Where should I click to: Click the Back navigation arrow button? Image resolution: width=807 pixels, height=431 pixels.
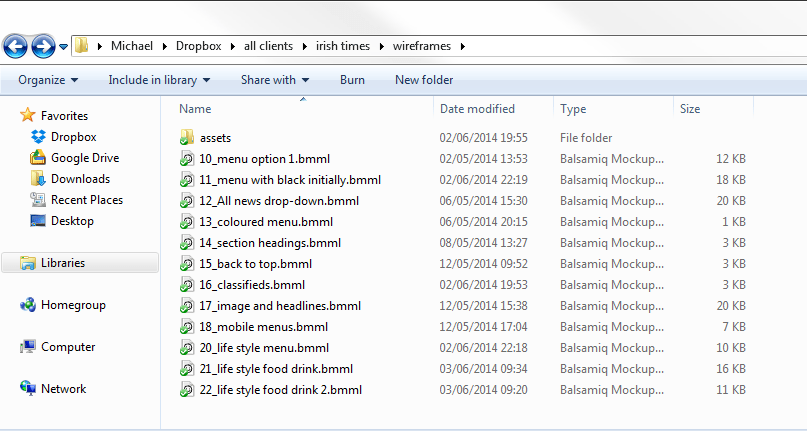[15, 47]
